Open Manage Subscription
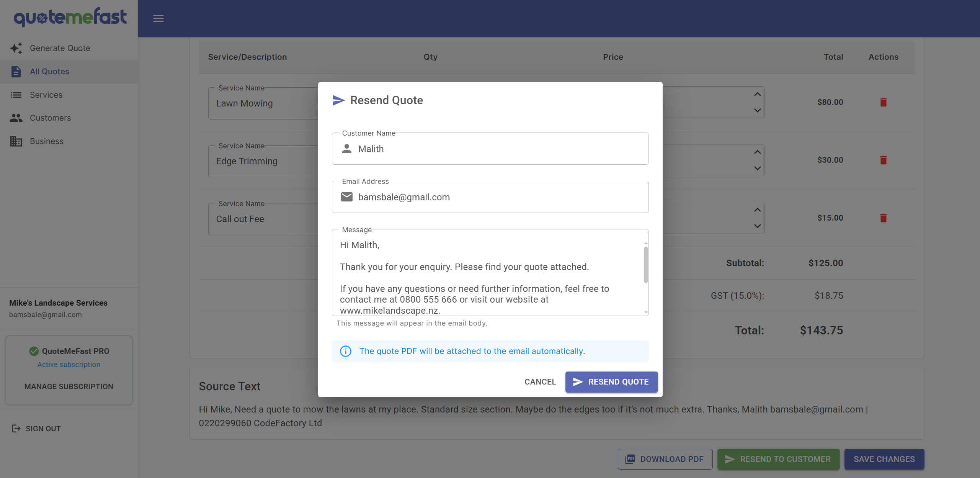The width and height of the screenshot is (980, 478). coord(69,386)
